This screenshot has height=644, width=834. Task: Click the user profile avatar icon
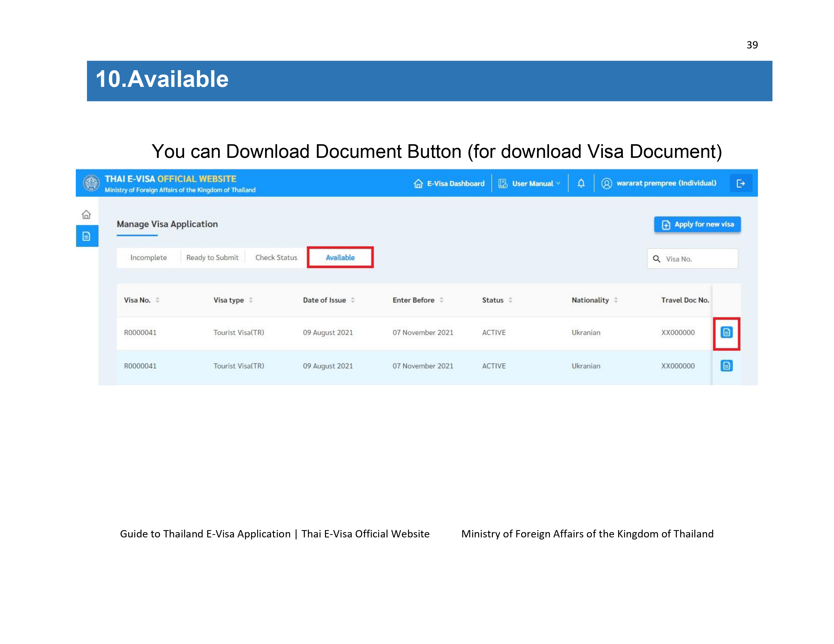pos(606,184)
